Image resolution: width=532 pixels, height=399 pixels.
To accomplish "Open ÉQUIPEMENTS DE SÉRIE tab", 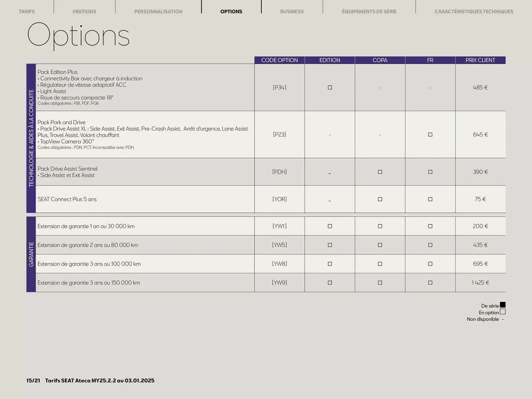I will click(x=369, y=12).
